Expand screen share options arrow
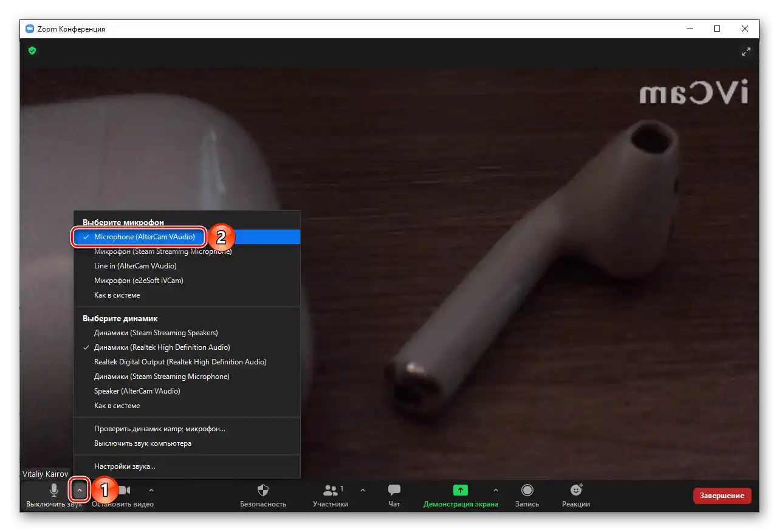Viewport: 779px width, 532px height. 496,490
